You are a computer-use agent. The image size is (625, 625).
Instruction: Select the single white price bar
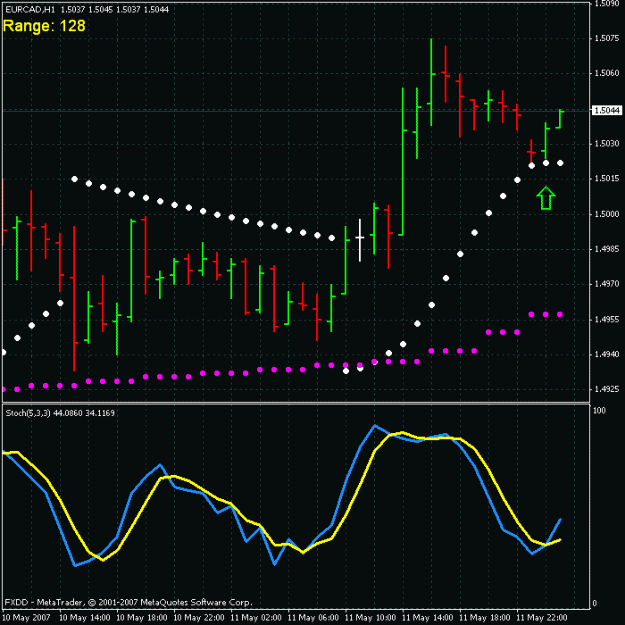(x=360, y=240)
